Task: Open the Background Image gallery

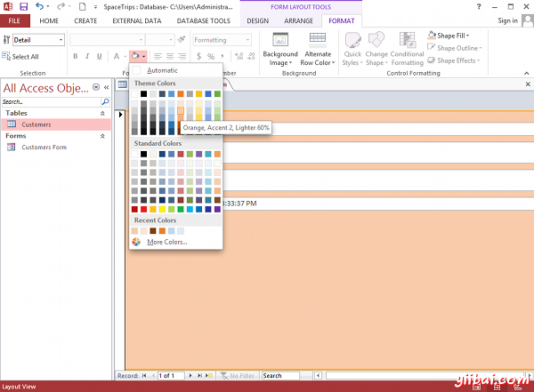Action: pyautogui.click(x=280, y=50)
